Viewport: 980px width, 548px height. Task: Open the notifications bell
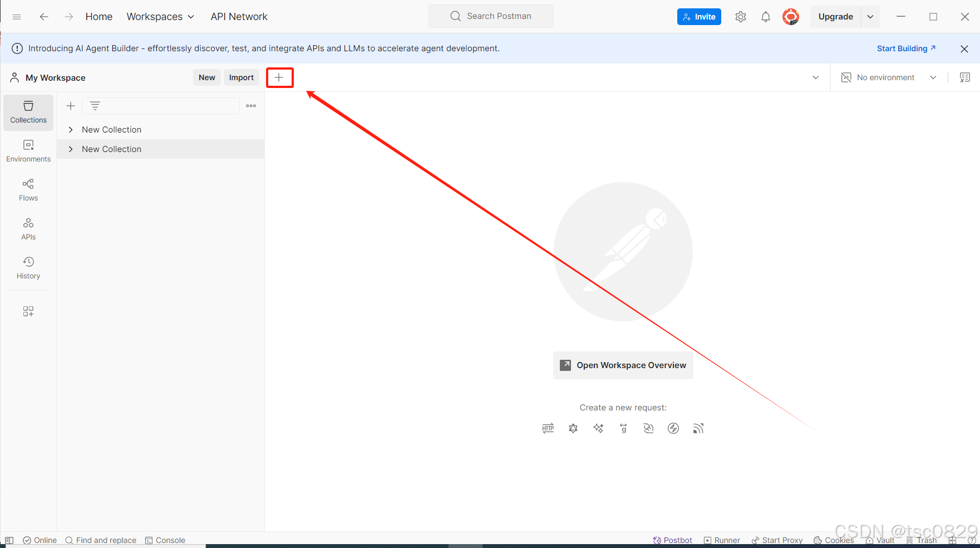point(766,17)
